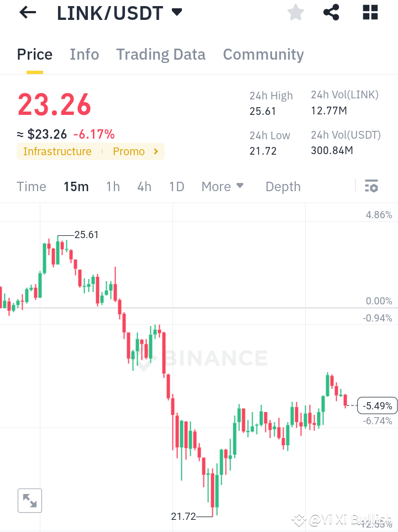The height and width of the screenshot is (532, 398).
Task: Toggle the favorite star for LINK/USDT
Action: point(295,12)
